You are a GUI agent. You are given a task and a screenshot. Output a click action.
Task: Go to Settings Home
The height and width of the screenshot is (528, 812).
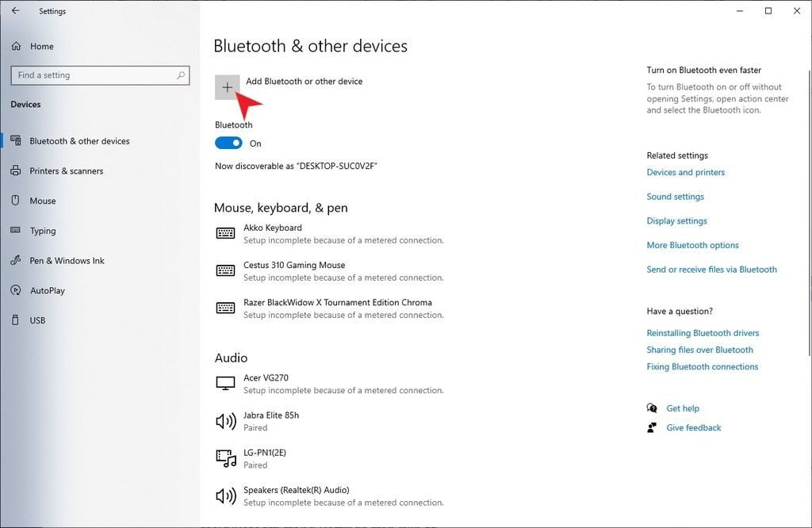pyautogui.click(x=41, y=46)
